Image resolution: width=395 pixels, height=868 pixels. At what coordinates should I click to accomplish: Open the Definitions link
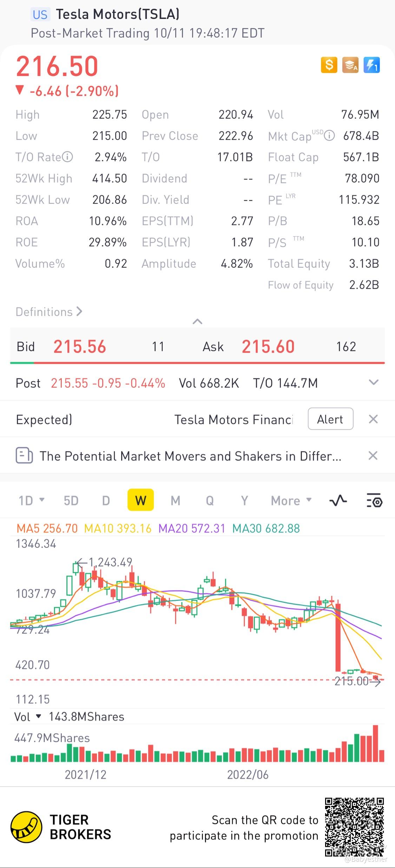49,312
